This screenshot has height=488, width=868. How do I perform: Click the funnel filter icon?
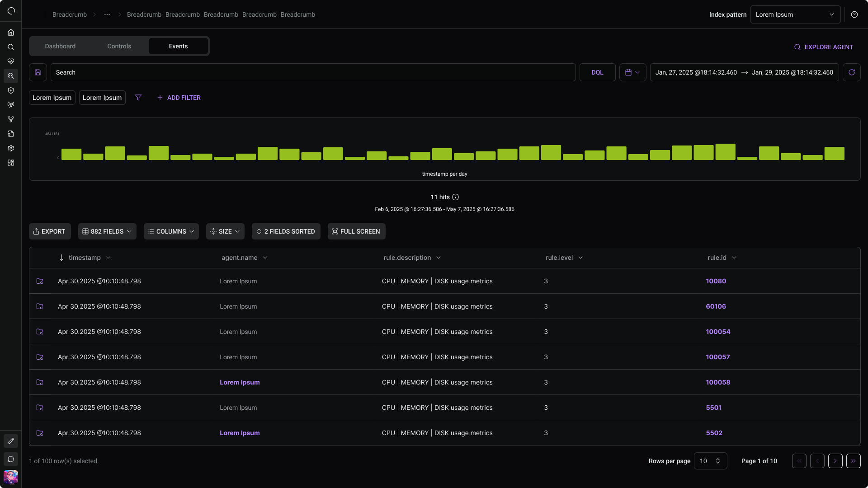(138, 98)
